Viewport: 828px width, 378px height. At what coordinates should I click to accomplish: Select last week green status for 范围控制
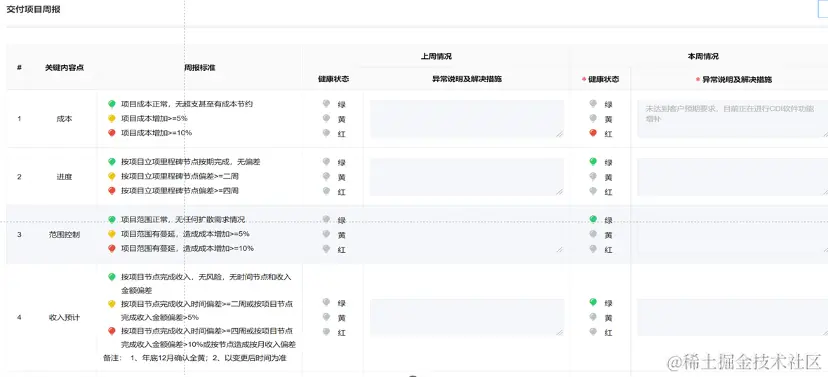click(x=326, y=220)
